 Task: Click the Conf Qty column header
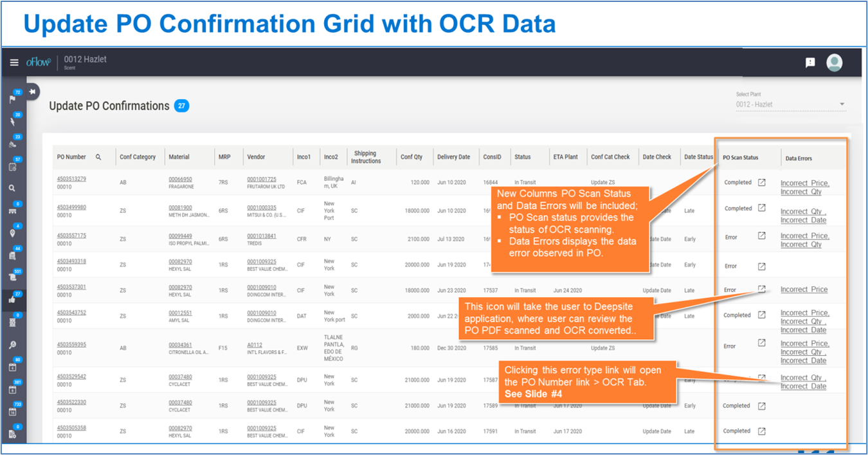(411, 157)
